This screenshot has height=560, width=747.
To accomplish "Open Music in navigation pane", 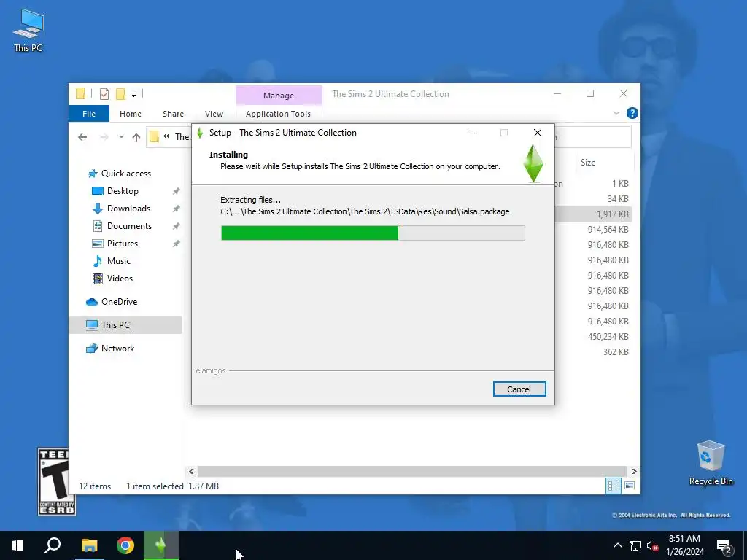I will 119,261.
